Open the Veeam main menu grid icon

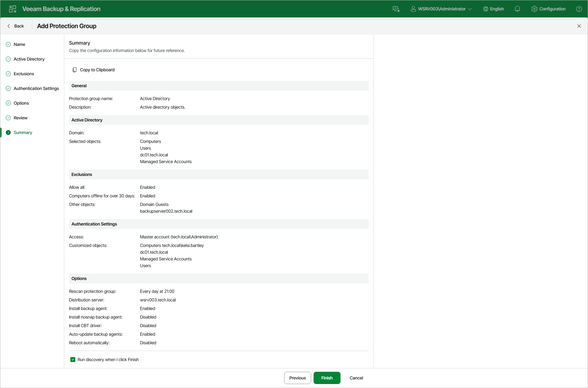[x=13, y=9]
